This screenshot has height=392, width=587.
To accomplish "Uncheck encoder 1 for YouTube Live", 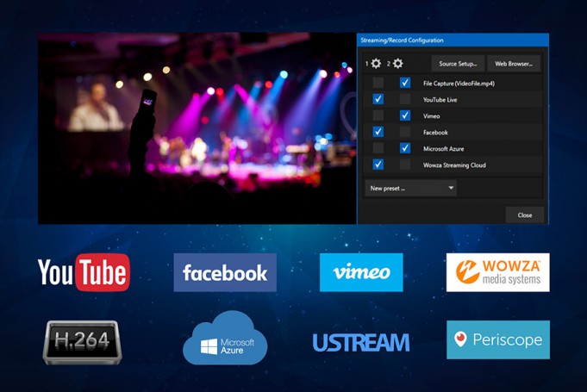I will pos(378,99).
